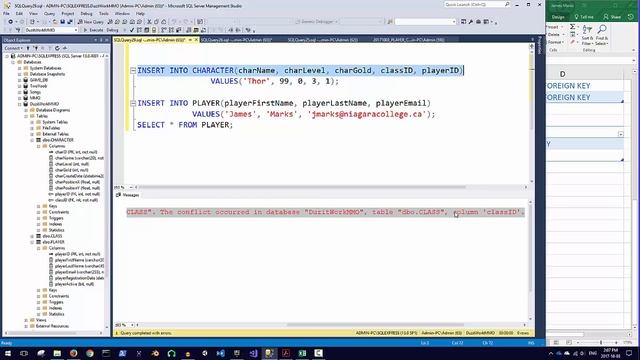Switch to the 2017083_PLAYER_C document tab
Screen dimensions: 640x360
(409, 40)
